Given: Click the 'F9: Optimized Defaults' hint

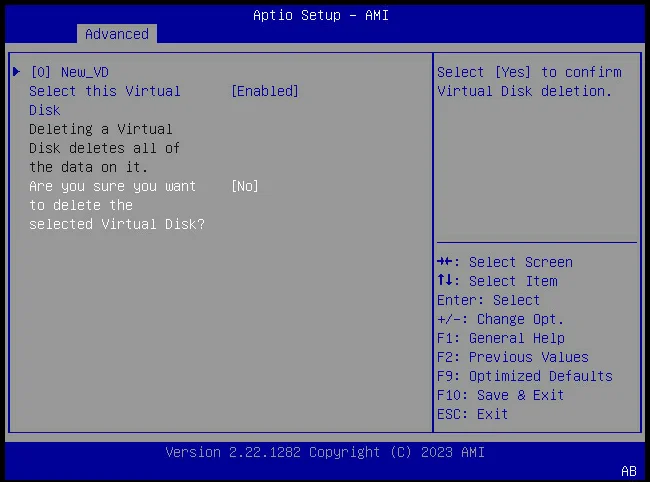Looking at the screenshot, I should click(525, 376).
